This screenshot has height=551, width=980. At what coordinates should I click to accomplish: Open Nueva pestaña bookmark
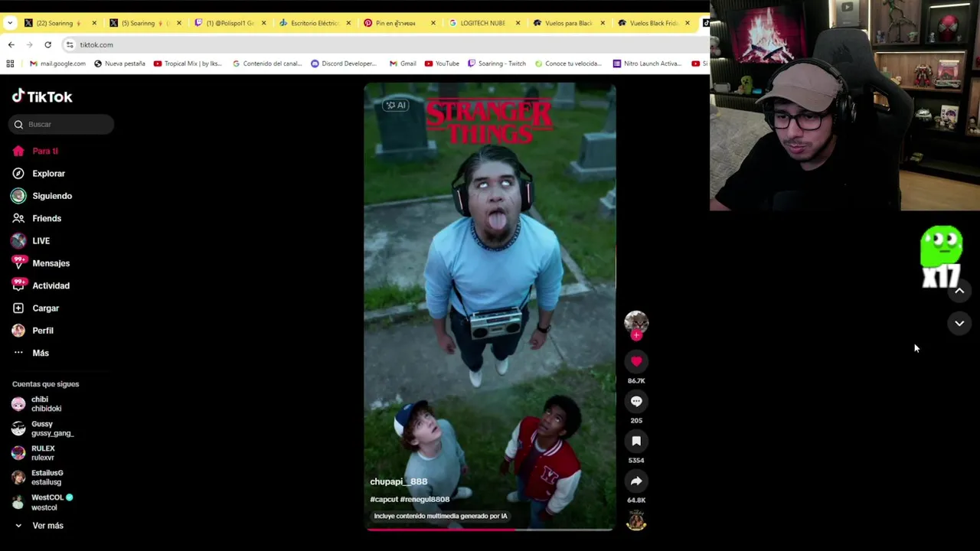pyautogui.click(x=119, y=64)
